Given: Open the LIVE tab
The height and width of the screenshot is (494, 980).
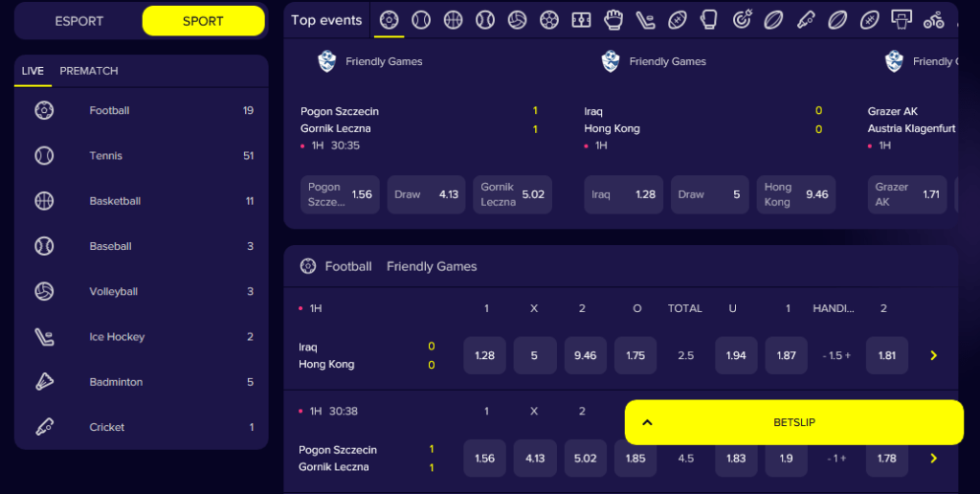Looking at the screenshot, I should 33,71.
